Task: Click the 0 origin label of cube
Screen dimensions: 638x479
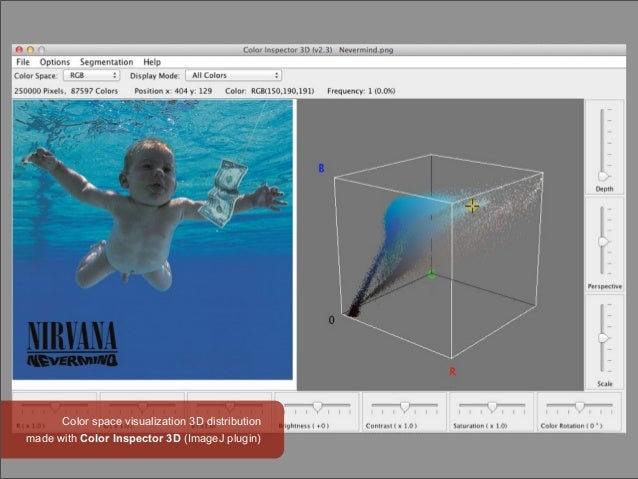Action: pos(332,320)
